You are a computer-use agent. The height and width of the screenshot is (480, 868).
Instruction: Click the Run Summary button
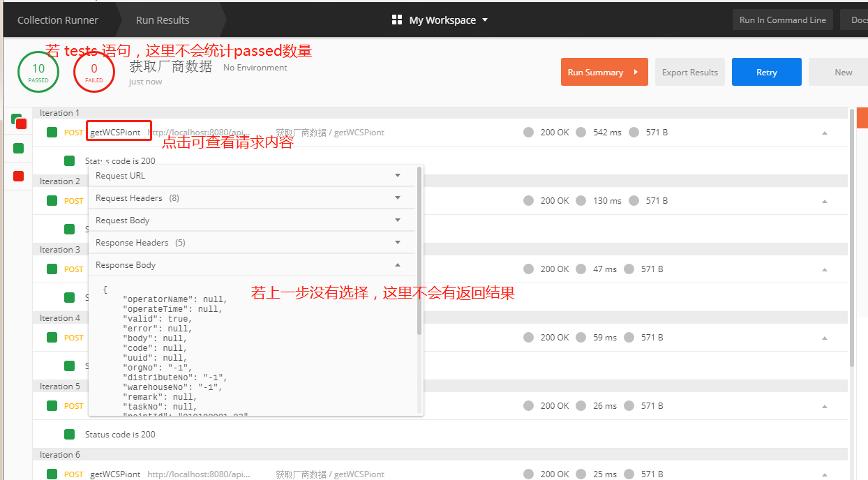tap(604, 72)
